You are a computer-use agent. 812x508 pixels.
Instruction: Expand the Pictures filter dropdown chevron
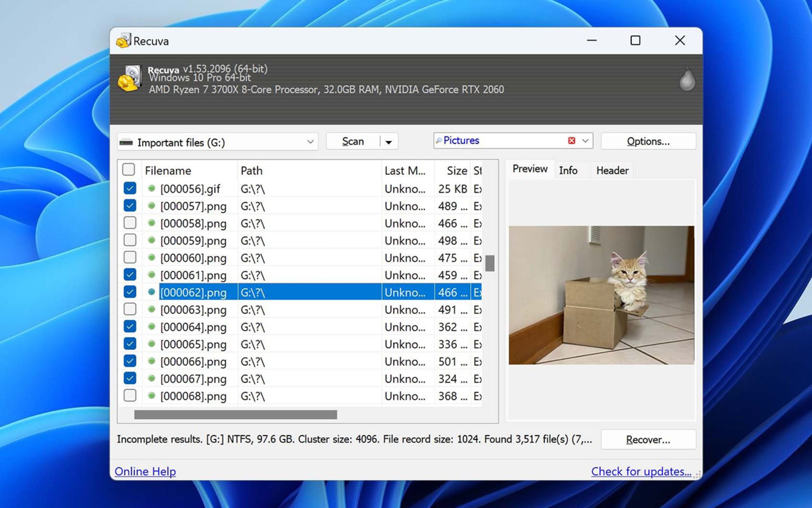pos(585,141)
